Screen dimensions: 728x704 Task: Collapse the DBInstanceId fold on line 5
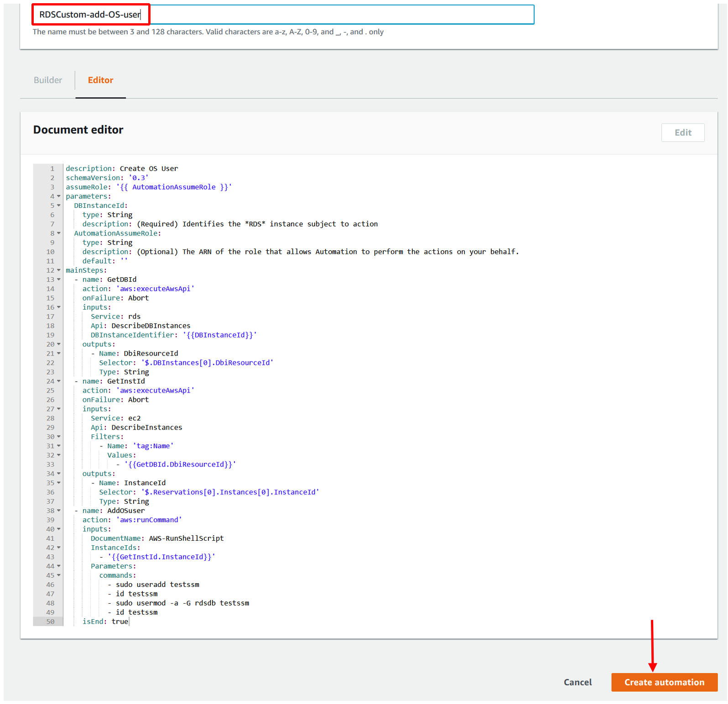(x=59, y=206)
